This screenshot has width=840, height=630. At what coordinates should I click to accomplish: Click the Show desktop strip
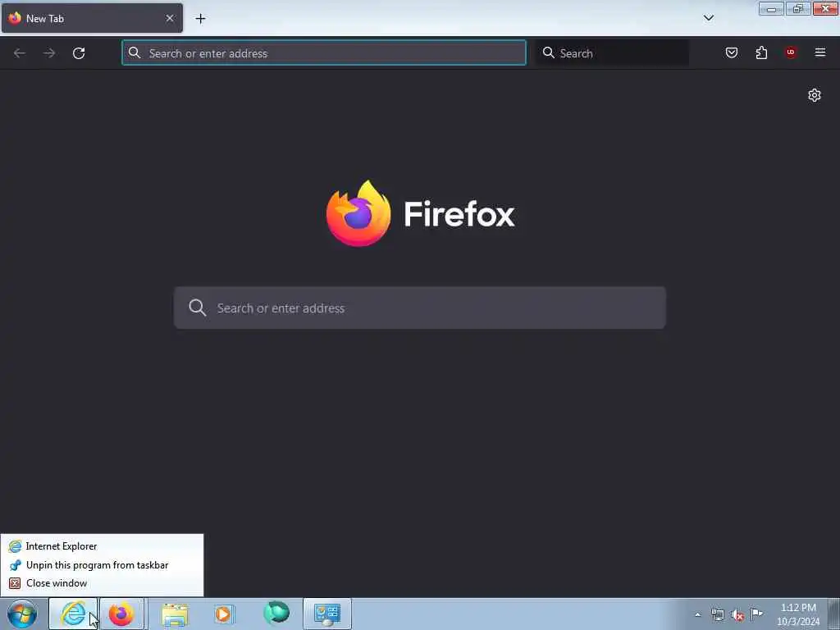pyautogui.click(x=834, y=614)
